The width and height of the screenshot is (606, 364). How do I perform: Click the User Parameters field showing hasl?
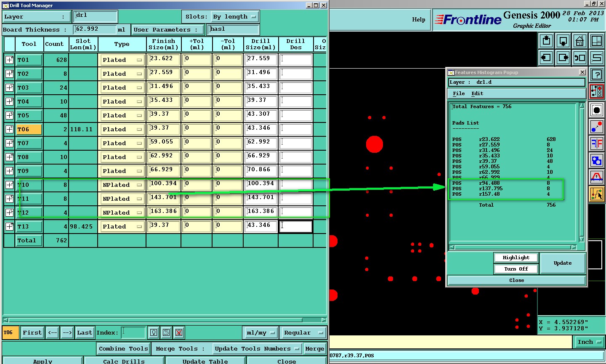(234, 29)
